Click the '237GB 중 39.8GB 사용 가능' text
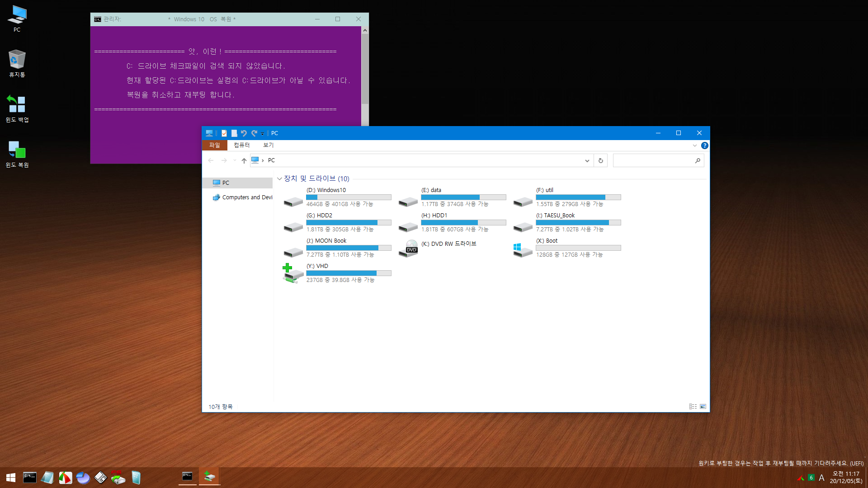Viewport: 868px width, 488px height. (340, 280)
